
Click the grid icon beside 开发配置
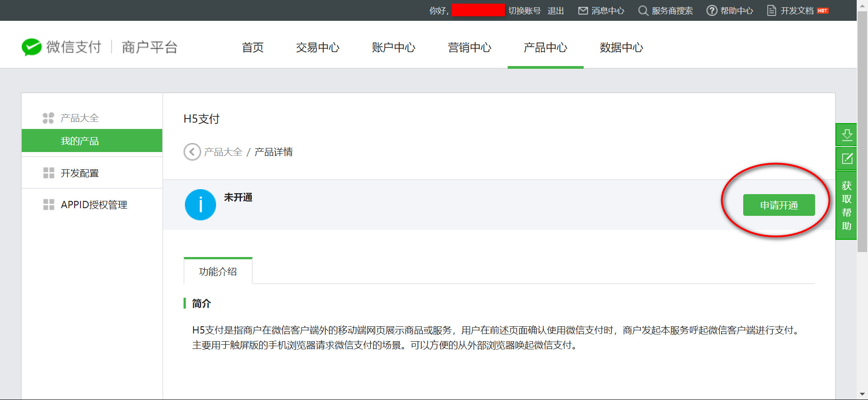pyautogui.click(x=48, y=173)
